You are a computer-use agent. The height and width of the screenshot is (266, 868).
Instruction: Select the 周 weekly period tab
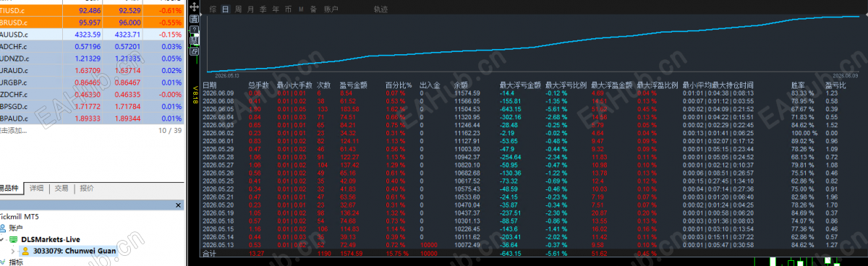(x=238, y=9)
